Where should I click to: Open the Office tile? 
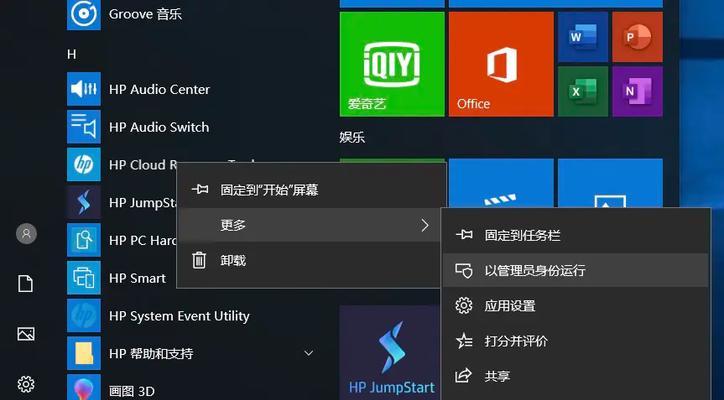[x=501, y=64]
